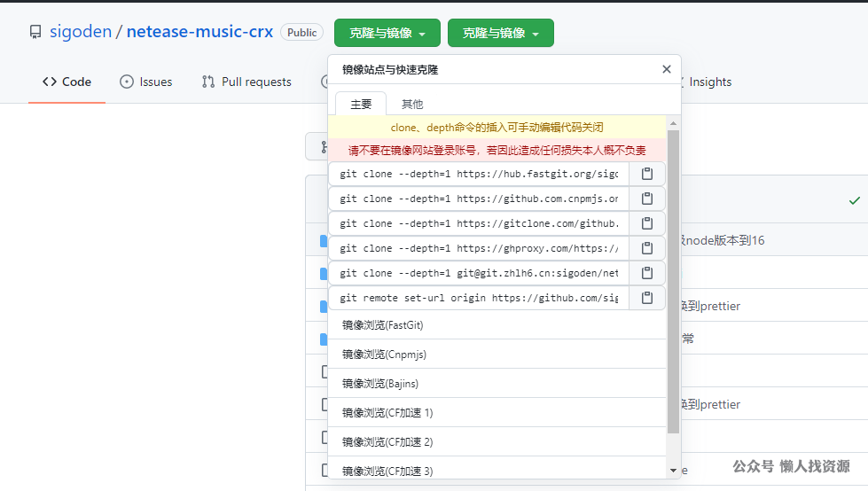Open 镜像浏览(Bajins) mirror link
This screenshot has width=868, height=491.
click(x=497, y=384)
